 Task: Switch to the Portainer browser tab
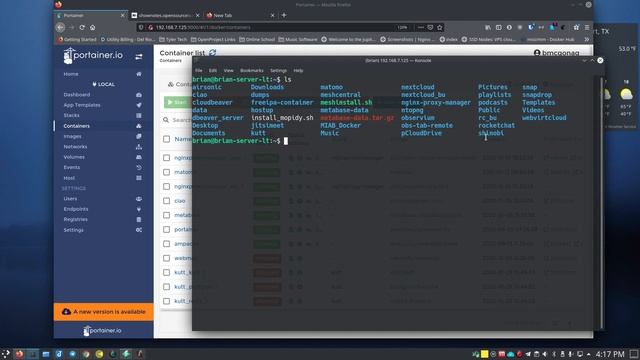point(91,16)
